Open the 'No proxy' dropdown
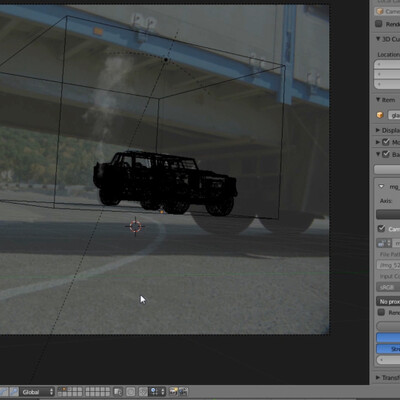Image resolution: width=400 pixels, height=400 pixels. pyautogui.click(x=388, y=301)
